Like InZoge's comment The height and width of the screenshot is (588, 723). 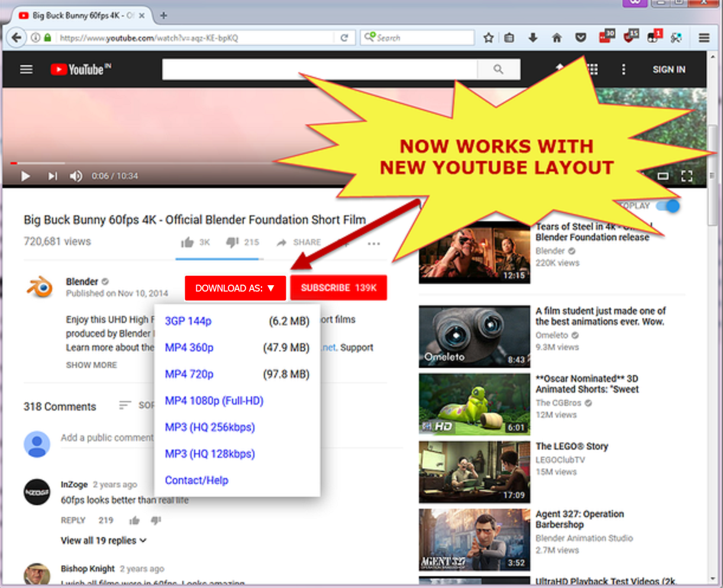click(134, 521)
